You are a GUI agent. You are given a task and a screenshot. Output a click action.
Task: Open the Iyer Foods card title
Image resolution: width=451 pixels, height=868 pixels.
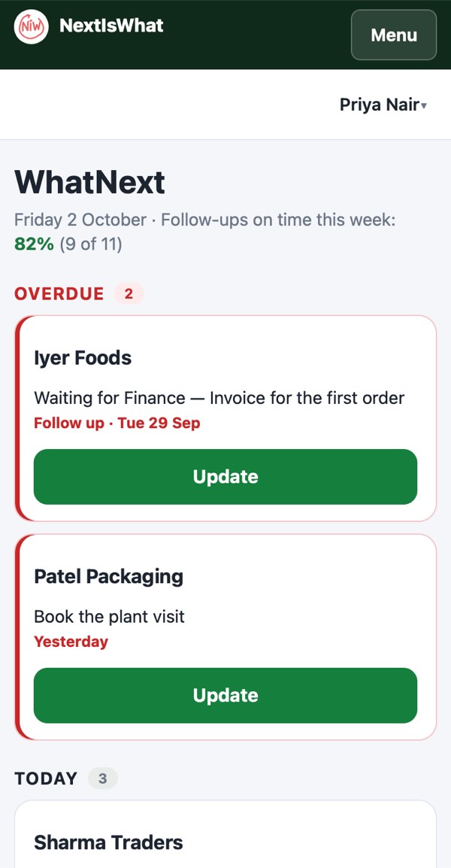83,358
